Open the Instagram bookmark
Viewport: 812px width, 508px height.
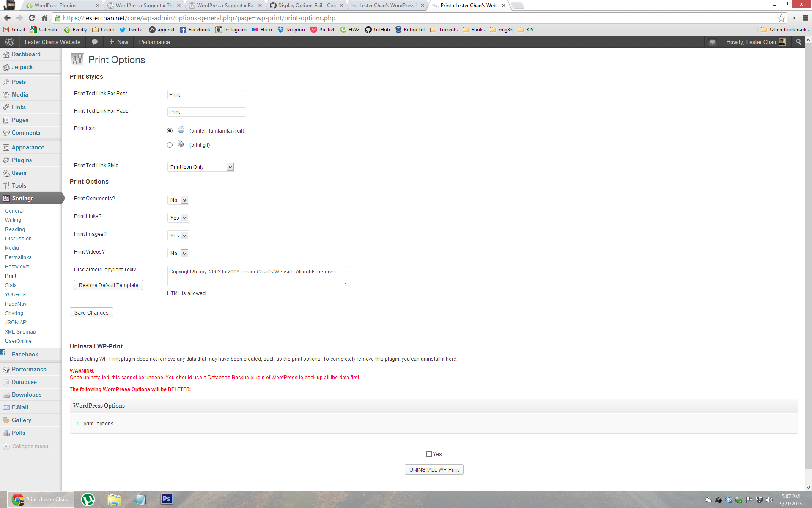point(230,30)
